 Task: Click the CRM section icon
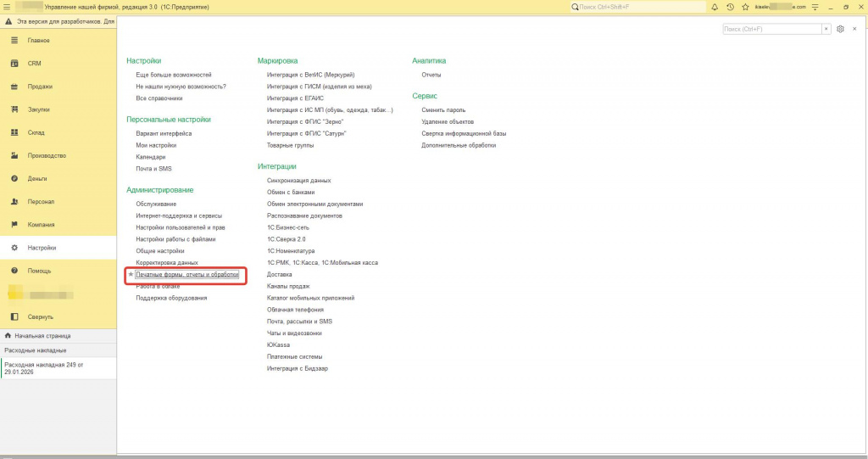click(x=14, y=63)
